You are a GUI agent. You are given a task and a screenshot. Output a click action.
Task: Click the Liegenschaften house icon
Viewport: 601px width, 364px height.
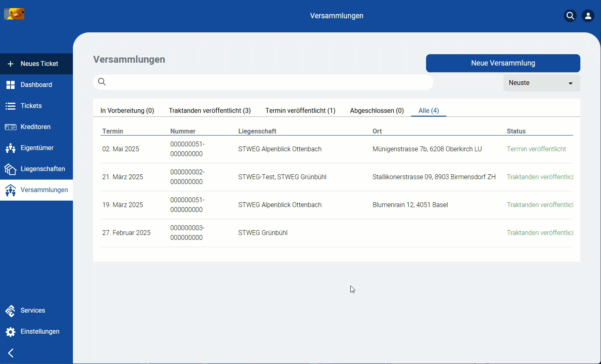coord(11,169)
